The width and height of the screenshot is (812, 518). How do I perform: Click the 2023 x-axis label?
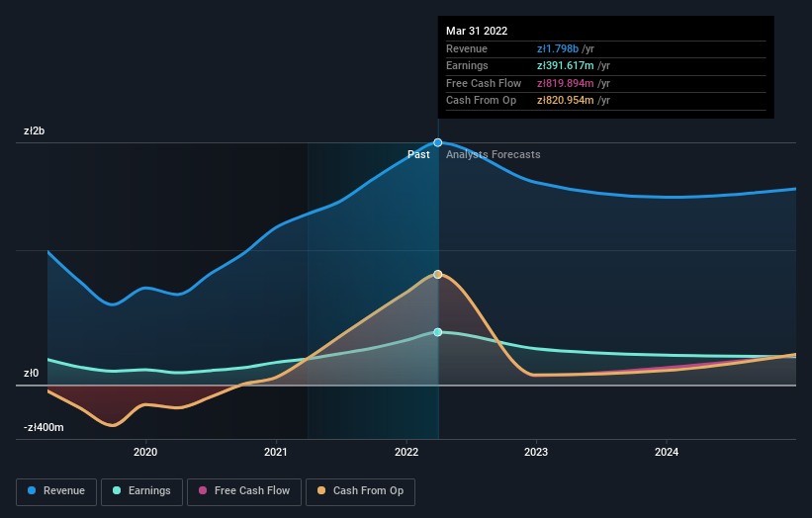tap(536, 452)
